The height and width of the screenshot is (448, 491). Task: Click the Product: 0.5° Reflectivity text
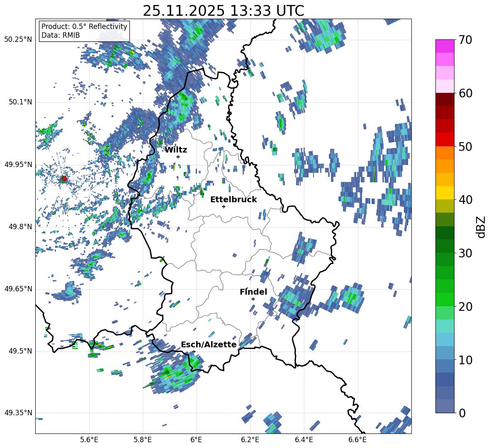[84, 27]
